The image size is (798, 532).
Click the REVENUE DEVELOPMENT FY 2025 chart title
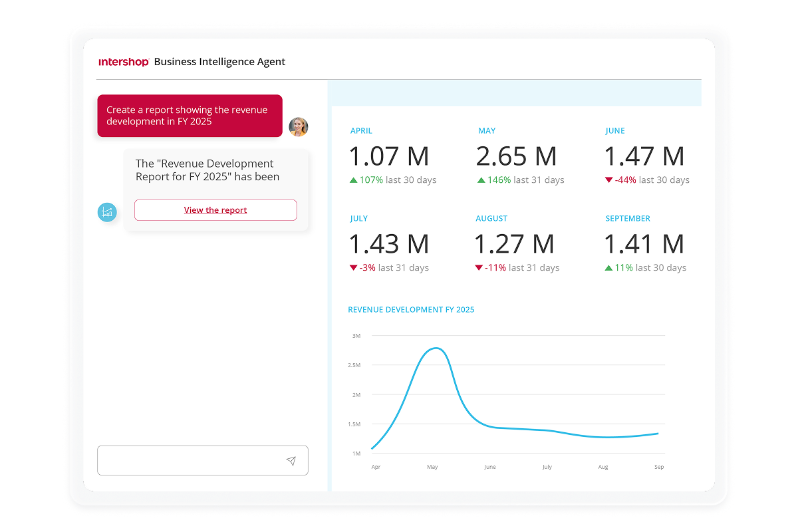pos(411,310)
